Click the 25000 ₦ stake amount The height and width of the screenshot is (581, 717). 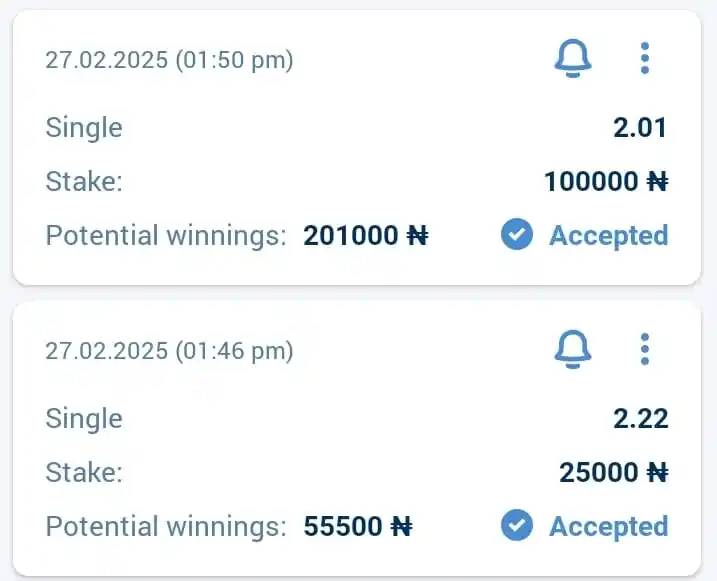coord(614,472)
